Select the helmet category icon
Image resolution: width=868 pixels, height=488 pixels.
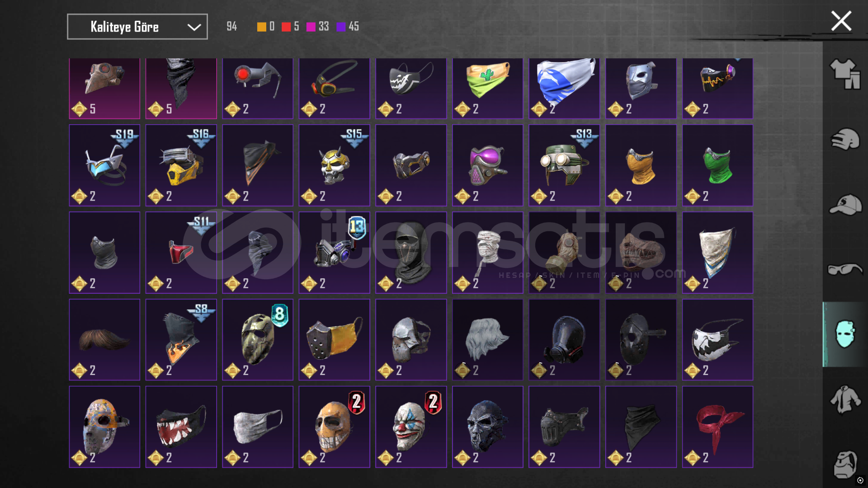point(844,139)
